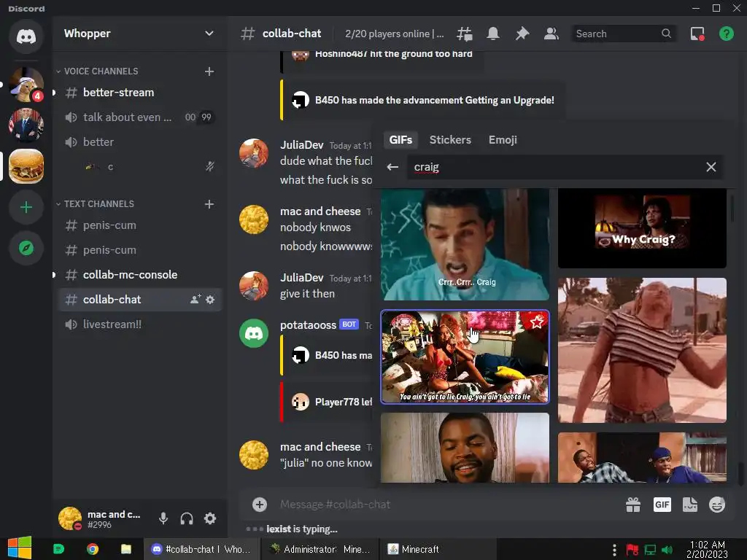This screenshot has height=560, width=747.
Task: Collapse the Text Channels category
Action: tap(99, 204)
